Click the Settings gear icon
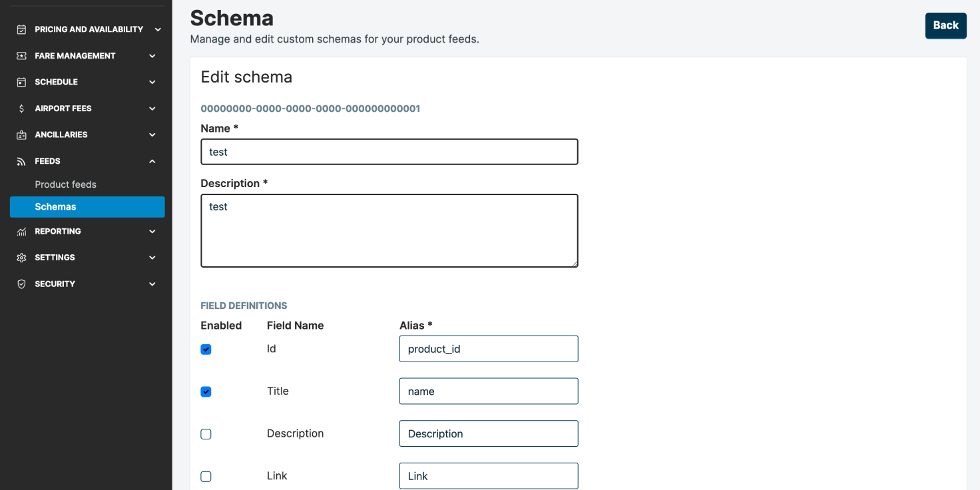The height and width of the screenshot is (490, 980). click(21, 258)
